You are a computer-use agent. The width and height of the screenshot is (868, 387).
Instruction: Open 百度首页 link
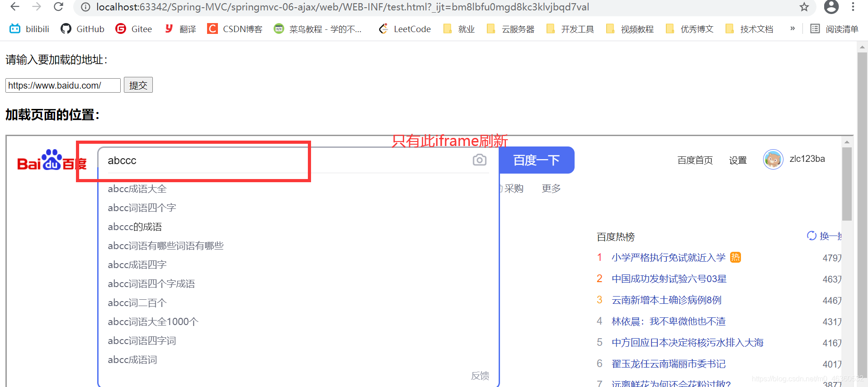click(x=695, y=160)
